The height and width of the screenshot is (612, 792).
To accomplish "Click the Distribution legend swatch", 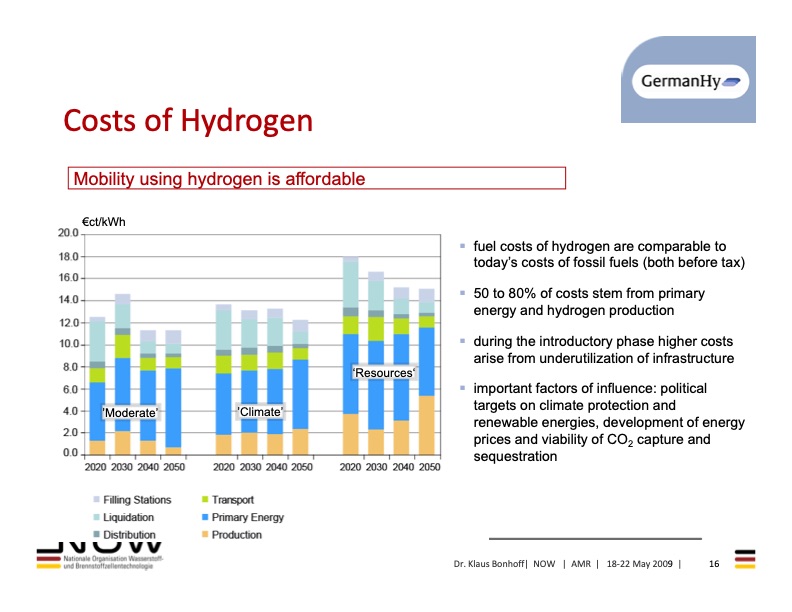I will click(x=96, y=534).
